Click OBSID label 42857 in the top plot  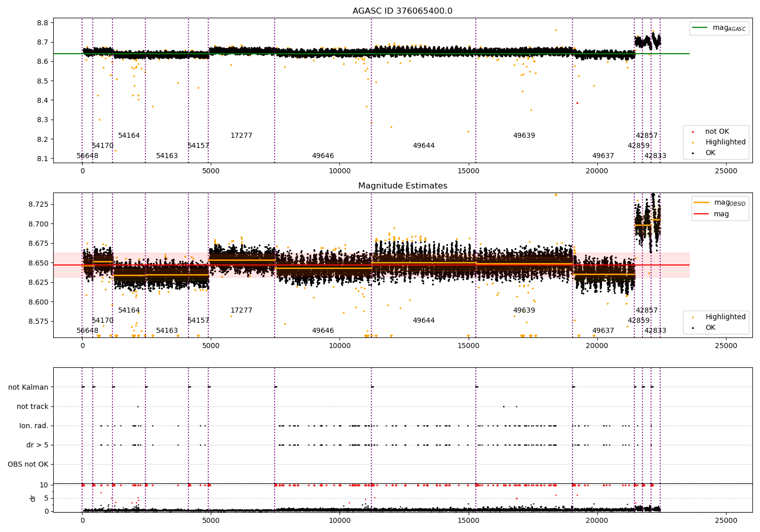pos(647,136)
